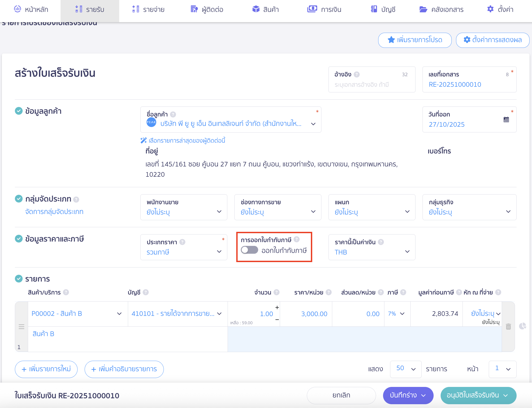Click the เพิ่มรายการใหม่ button
The height and width of the screenshot is (408, 532).
pos(46,369)
